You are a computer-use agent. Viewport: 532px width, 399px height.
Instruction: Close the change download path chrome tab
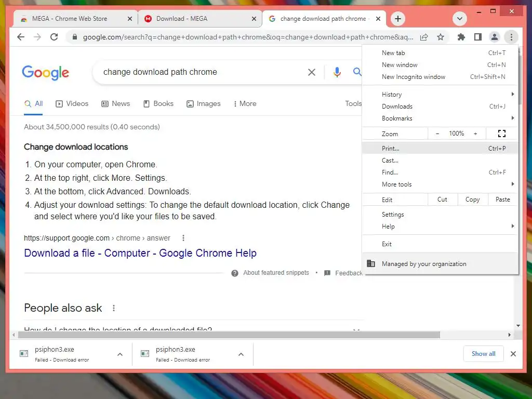378,19
